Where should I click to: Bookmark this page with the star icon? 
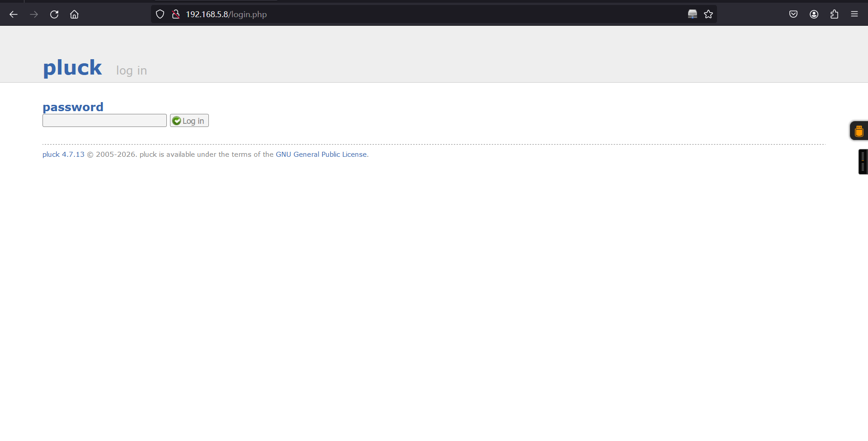pos(708,14)
